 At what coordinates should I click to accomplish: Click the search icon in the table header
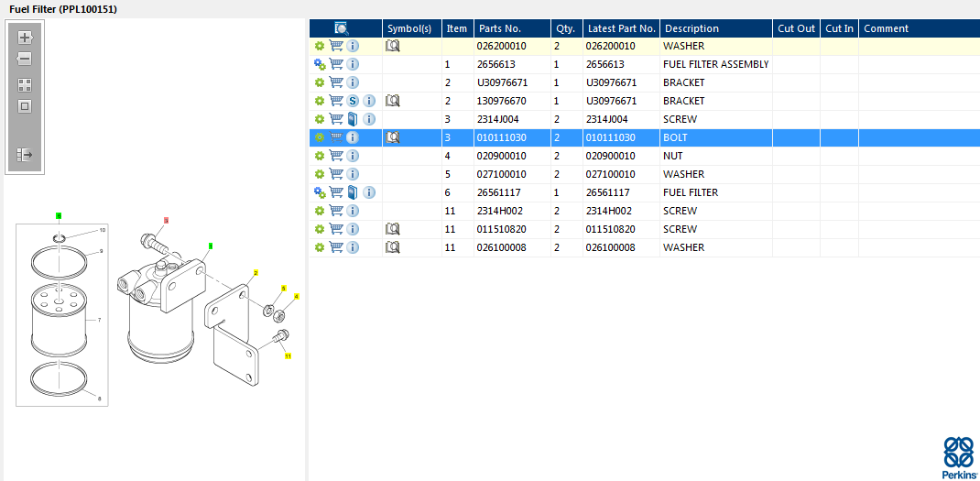pos(342,28)
